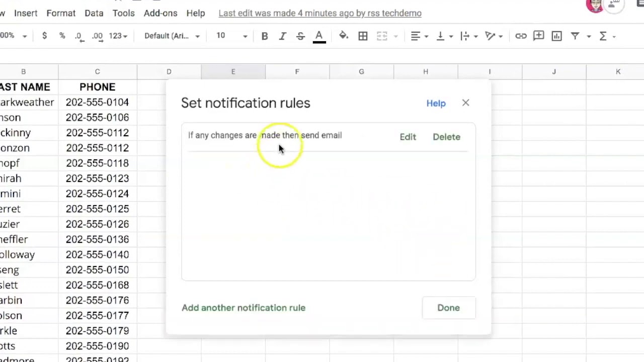Viewport: 644px width, 362px height.
Task: Open the Data menu
Action: click(x=94, y=13)
